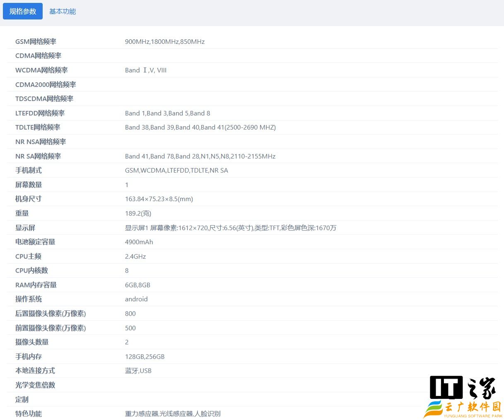Click the CDMA网络频率 row label

coord(38,55)
